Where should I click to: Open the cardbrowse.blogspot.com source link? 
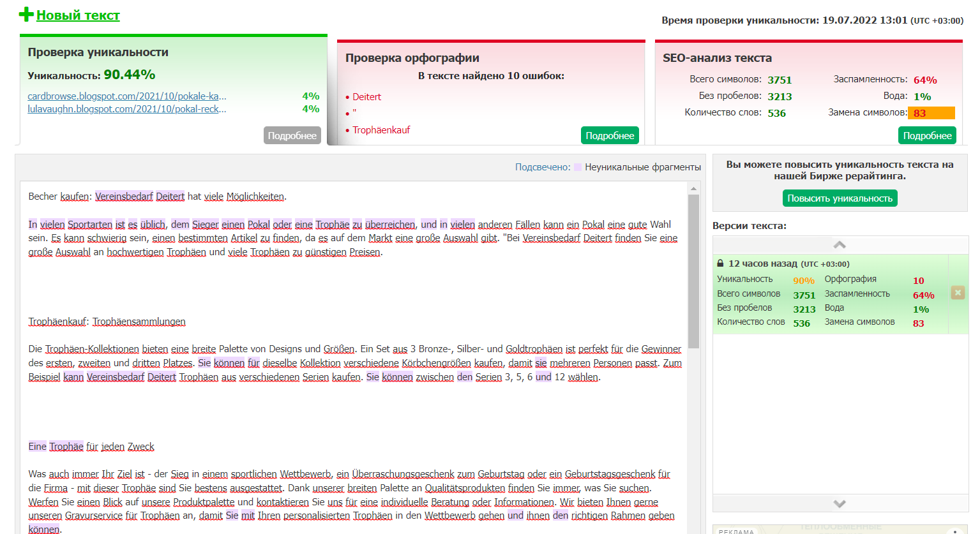click(x=127, y=96)
